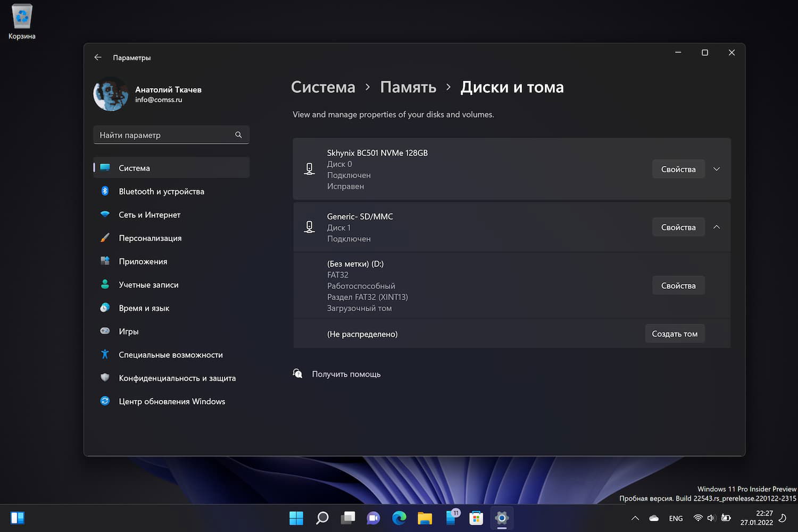Click the Wi-Fi network tray icon
The width and height of the screenshot is (798, 532).
pyautogui.click(x=698, y=518)
